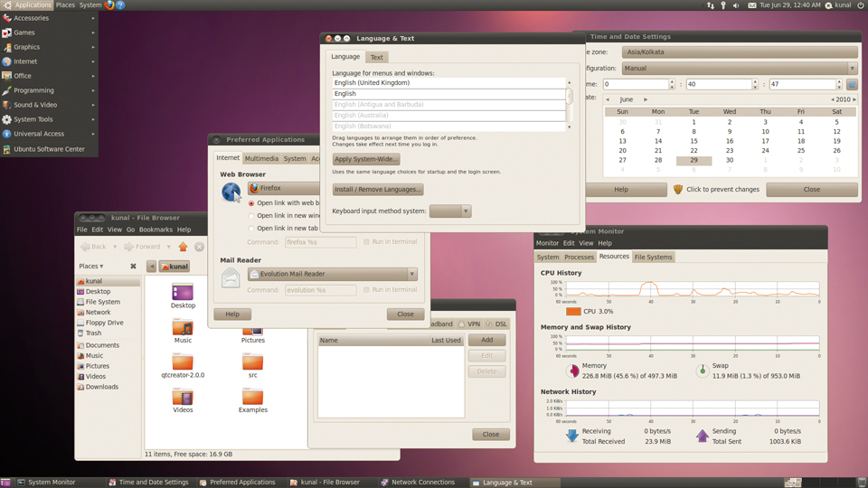
Task: Close the Preferred Applications dialog
Action: click(x=405, y=314)
